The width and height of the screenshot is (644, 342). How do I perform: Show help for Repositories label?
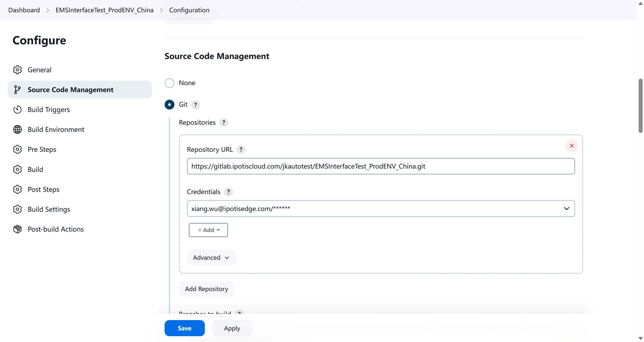[x=224, y=122]
